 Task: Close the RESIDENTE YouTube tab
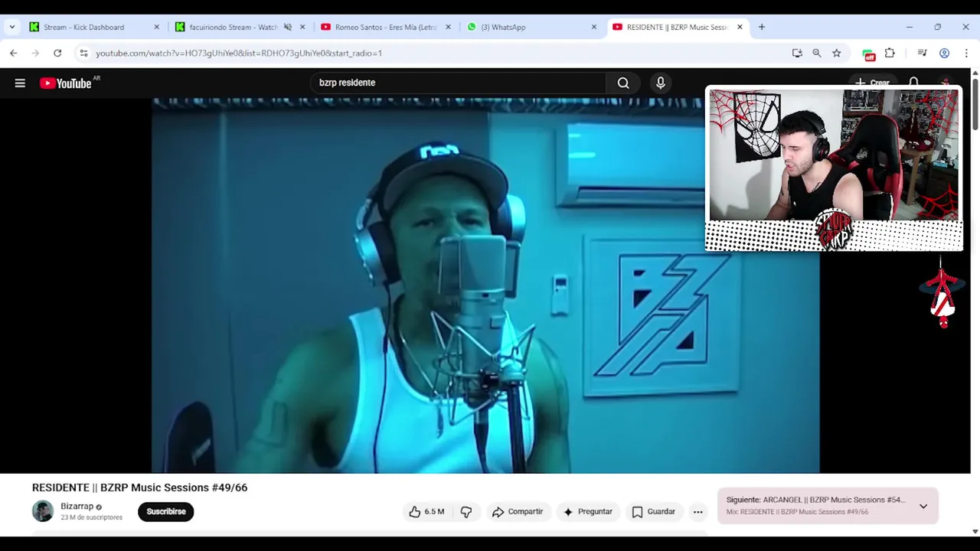[x=740, y=27]
